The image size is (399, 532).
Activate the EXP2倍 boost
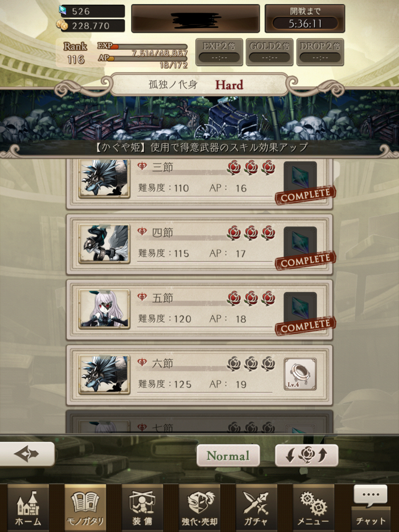pyautogui.click(x=219, y=52)
